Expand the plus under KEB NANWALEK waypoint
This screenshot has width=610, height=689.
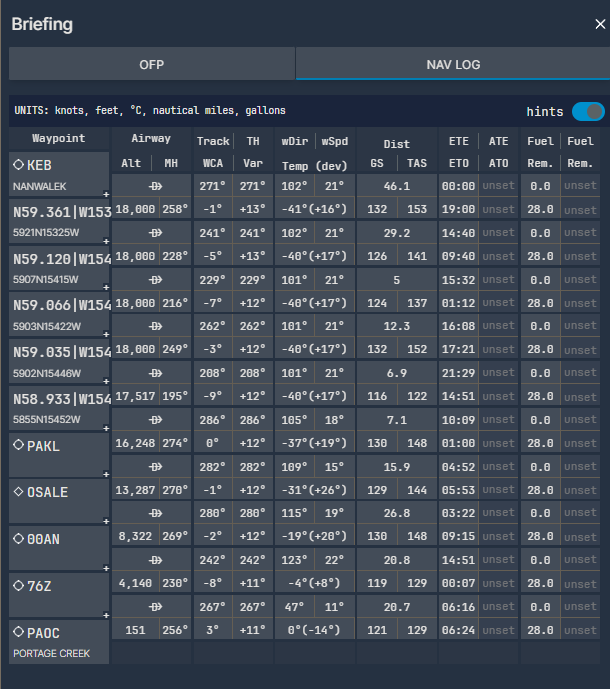[x=105, y=194]
